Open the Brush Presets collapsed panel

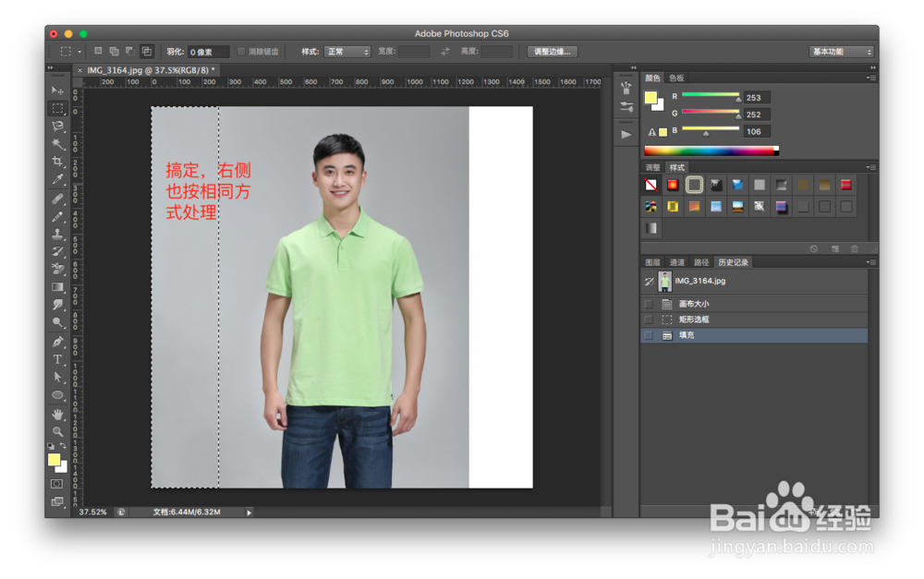point(626,88)
